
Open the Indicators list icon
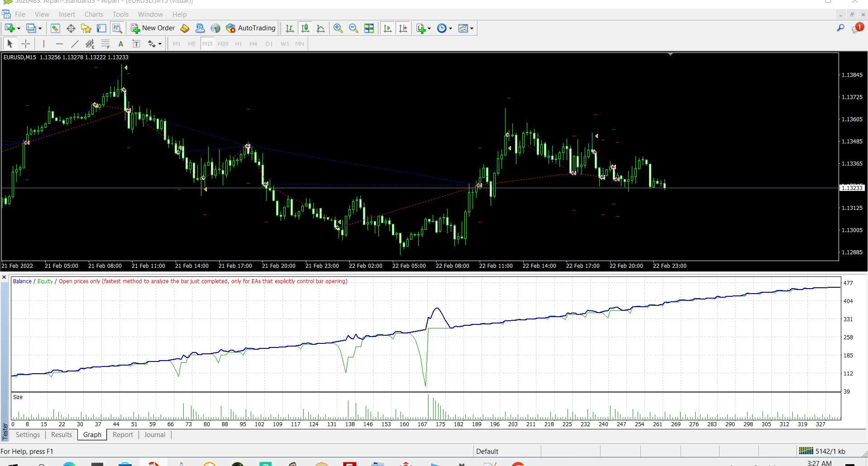pos(421,29)
